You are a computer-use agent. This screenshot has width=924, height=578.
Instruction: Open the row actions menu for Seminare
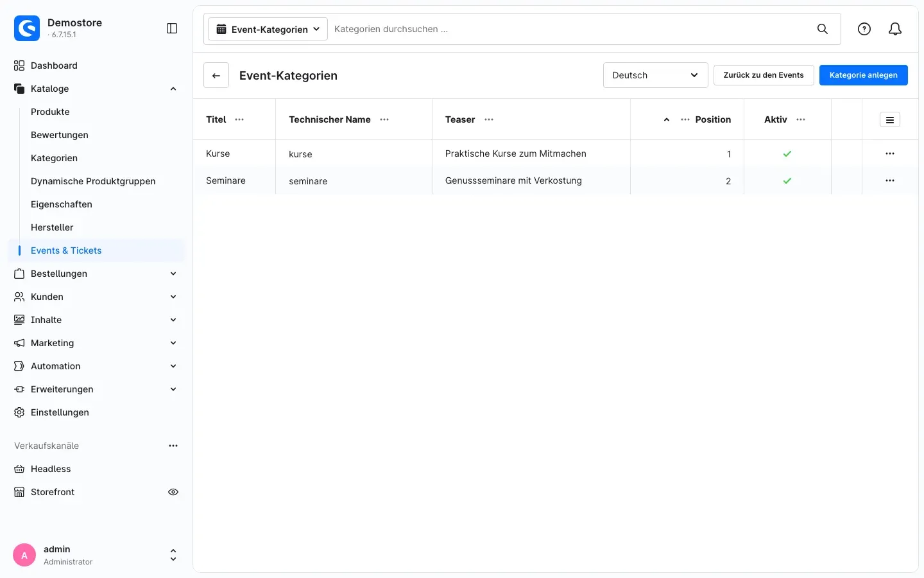[890, 180]
